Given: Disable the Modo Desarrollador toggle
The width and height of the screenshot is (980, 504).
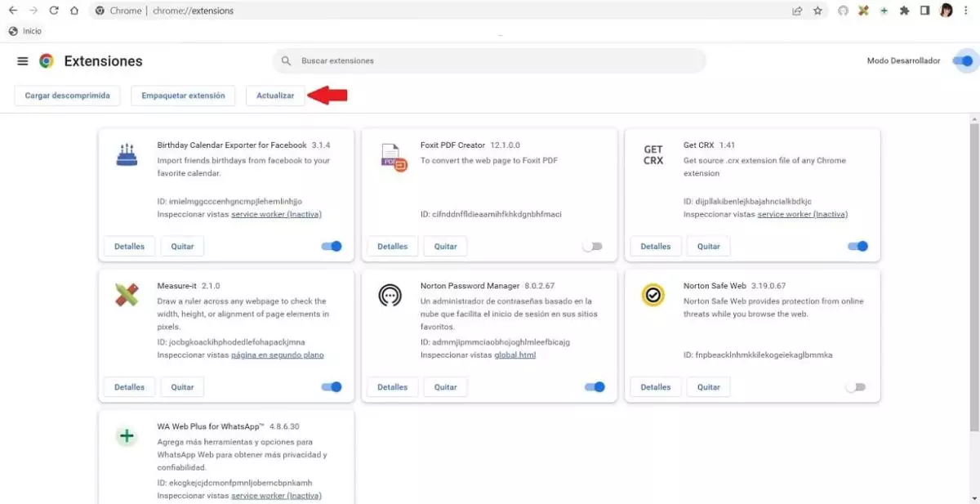Looking at the screenshot, I should point(964,60).
